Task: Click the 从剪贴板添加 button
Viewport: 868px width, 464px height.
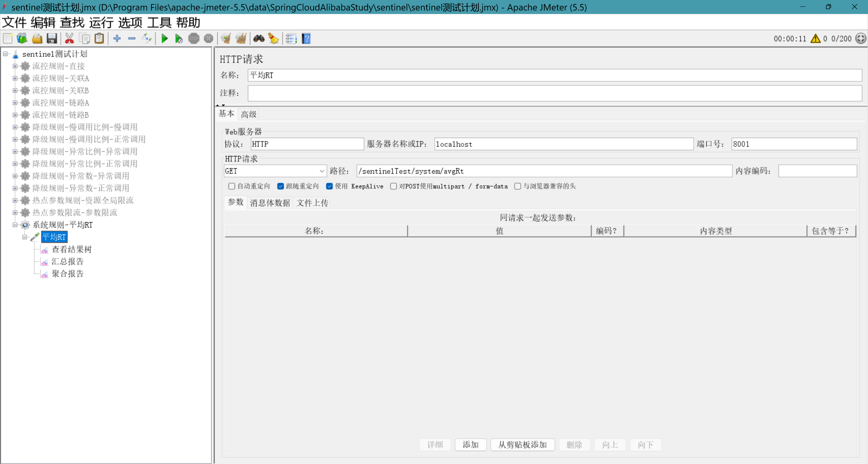Action: click(522, 445)
